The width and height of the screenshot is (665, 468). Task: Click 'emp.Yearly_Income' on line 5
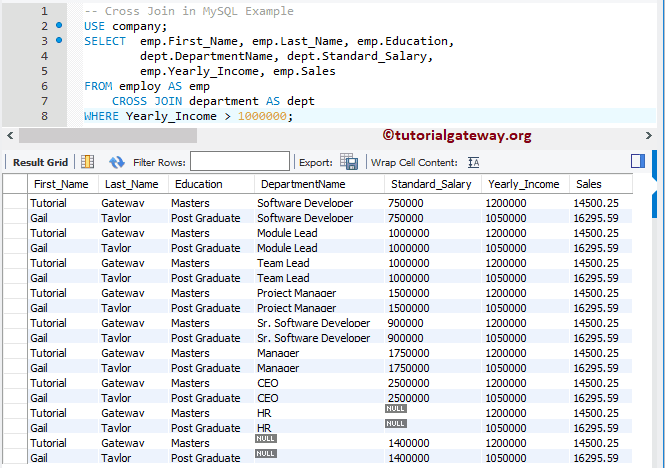coord(199,71)
